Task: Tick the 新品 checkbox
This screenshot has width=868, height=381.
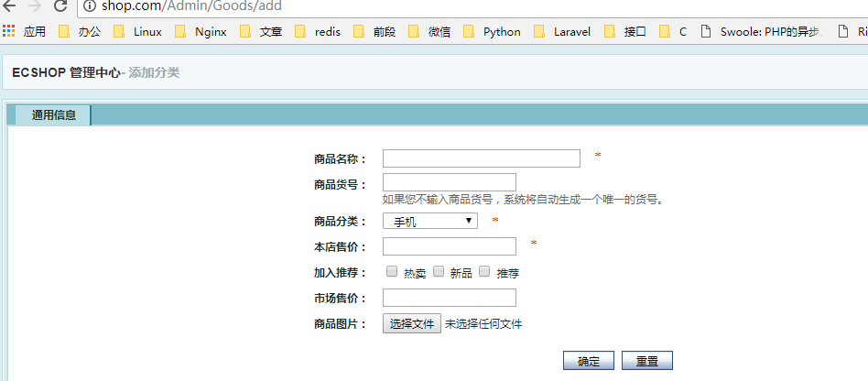Action: (439, 271)
